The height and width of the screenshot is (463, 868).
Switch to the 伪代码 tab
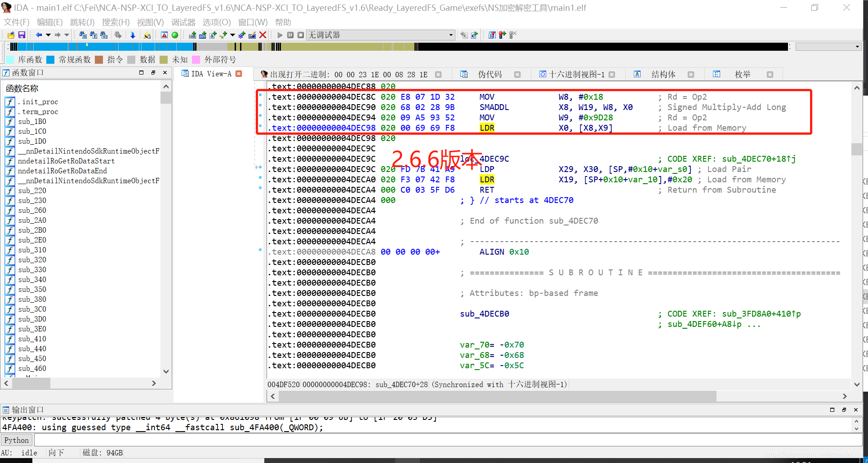490,75
